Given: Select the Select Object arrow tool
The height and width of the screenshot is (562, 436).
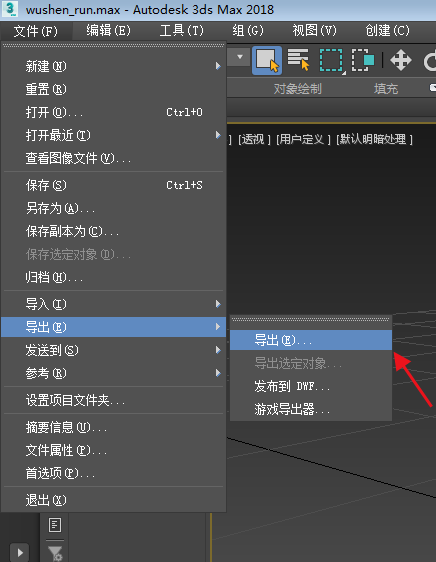Looking at the screenshot, I should click(x=267, y=60).
